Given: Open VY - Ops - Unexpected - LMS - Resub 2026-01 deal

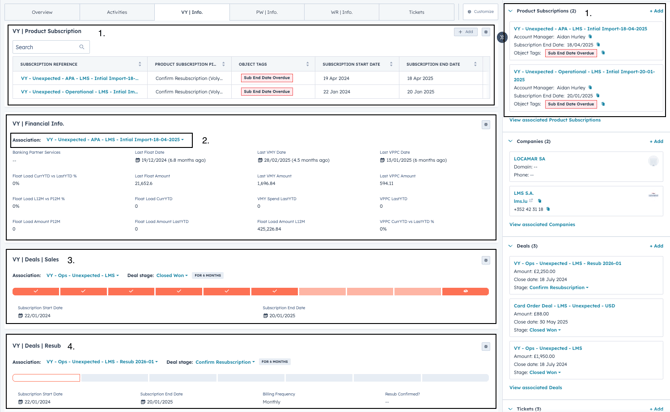Looking at the screenshot, I should tap(567, 263).
